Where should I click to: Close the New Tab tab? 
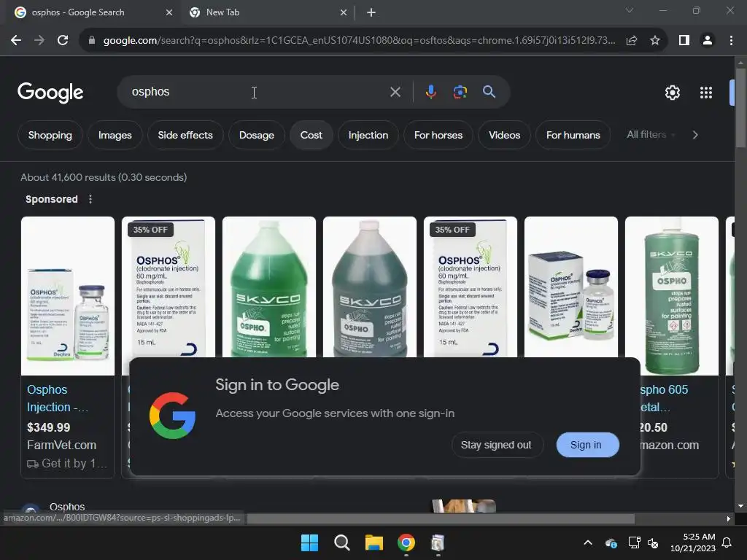pos(344,12)
